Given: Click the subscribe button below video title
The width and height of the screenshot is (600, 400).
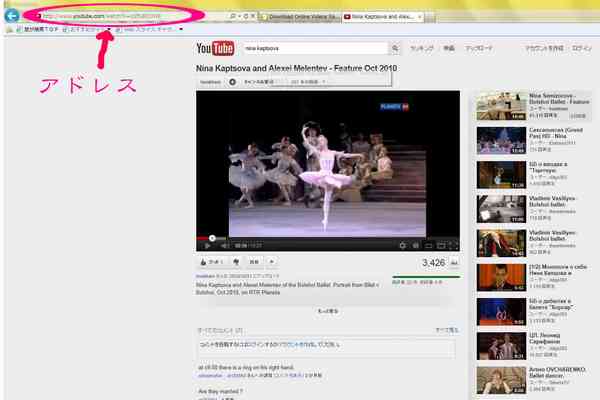Looking at the screenshot, I should (259, 82).
